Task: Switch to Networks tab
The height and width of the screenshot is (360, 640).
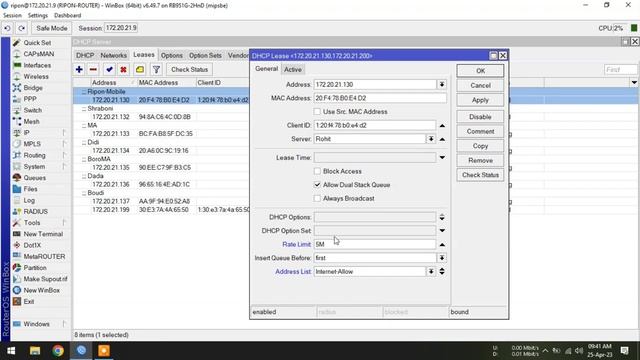Action: [x=113, y=56]
